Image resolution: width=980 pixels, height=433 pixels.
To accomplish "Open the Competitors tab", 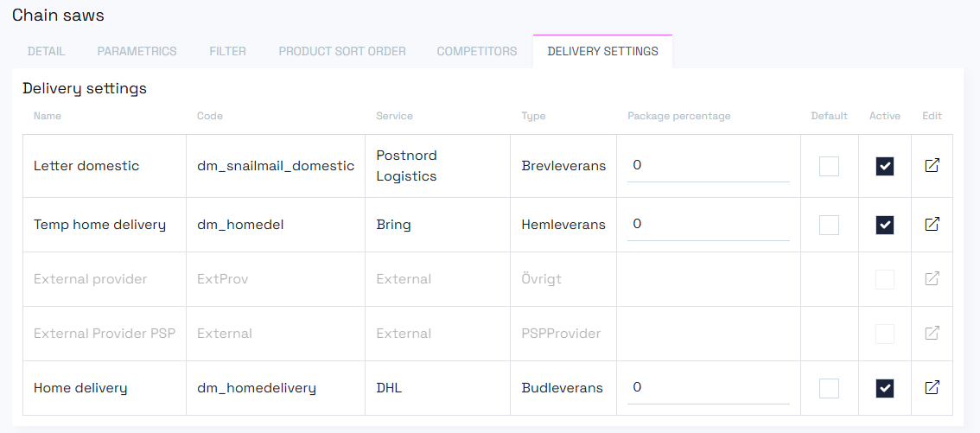I will tap(476, 51).
